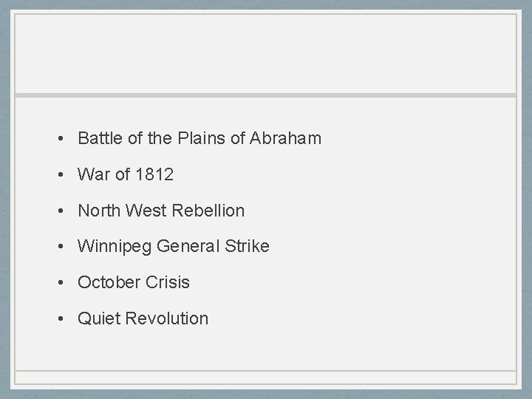Click the blank space below "Quiet Revolution"
The height and width of the screenshot is (399, 532).
coord(266,347)
